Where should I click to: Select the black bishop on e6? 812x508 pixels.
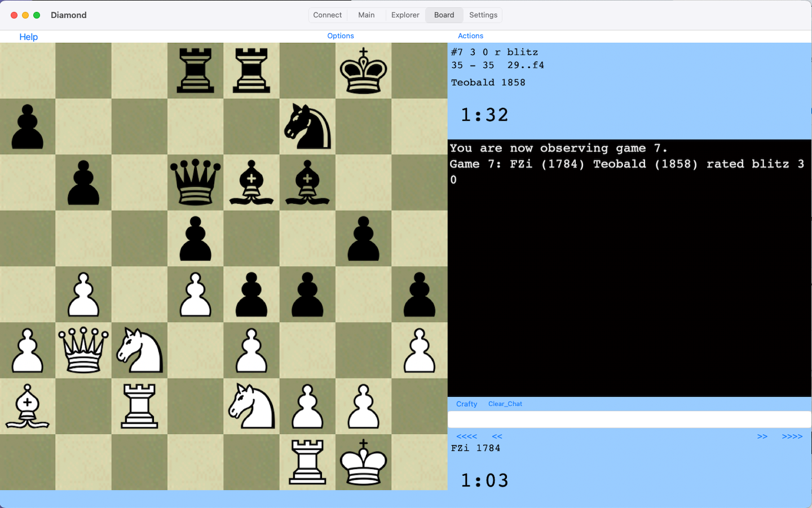pyautogui.click(x=251, y=182)
